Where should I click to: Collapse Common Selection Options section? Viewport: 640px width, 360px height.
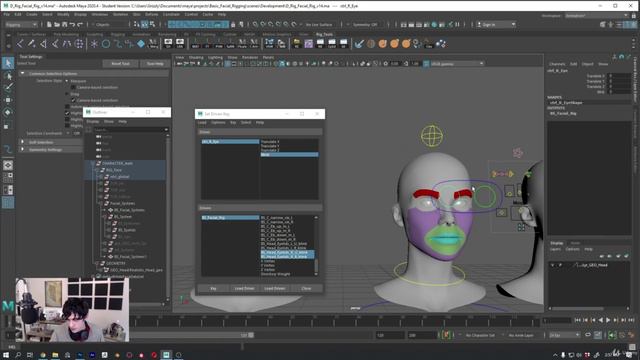(23, 73)
